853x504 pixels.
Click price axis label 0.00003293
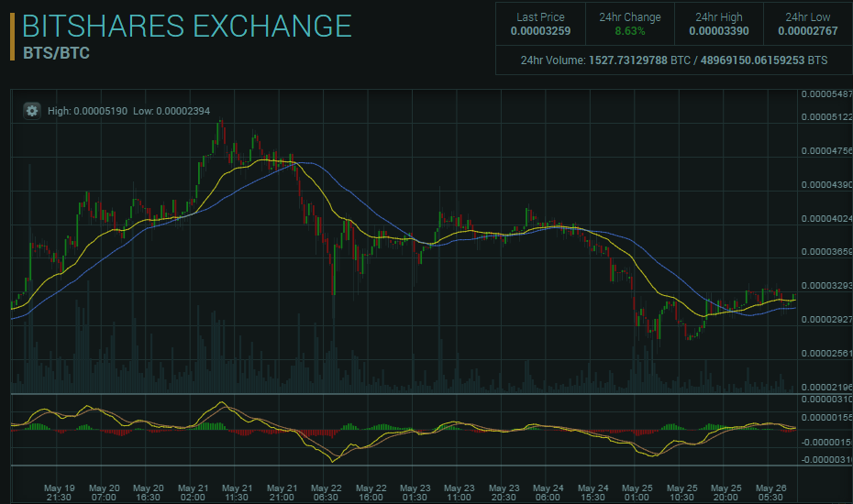point(827,286)
